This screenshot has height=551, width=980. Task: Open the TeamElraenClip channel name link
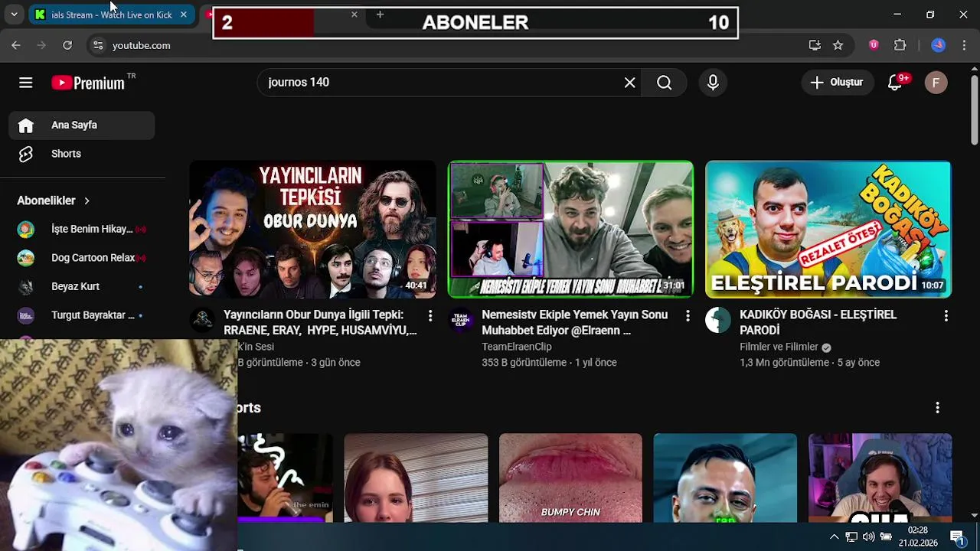[x=517, y=347]
